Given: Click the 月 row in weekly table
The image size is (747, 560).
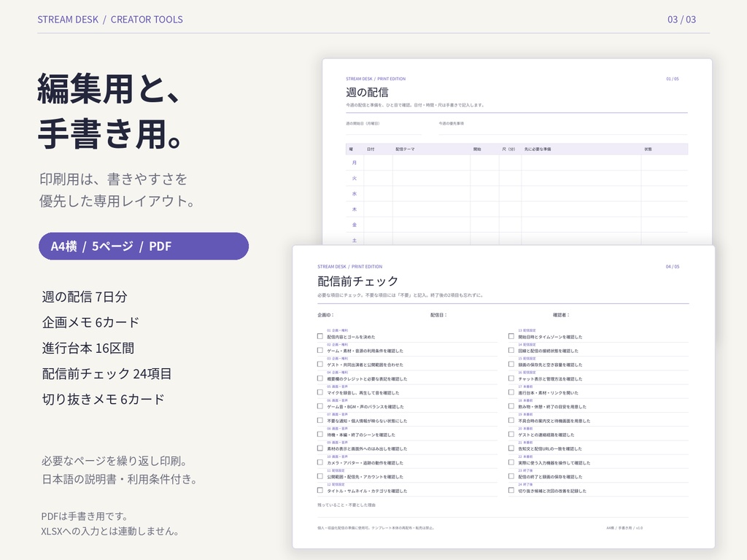Looking at the screenshot, I should click(x=517, y=163).
